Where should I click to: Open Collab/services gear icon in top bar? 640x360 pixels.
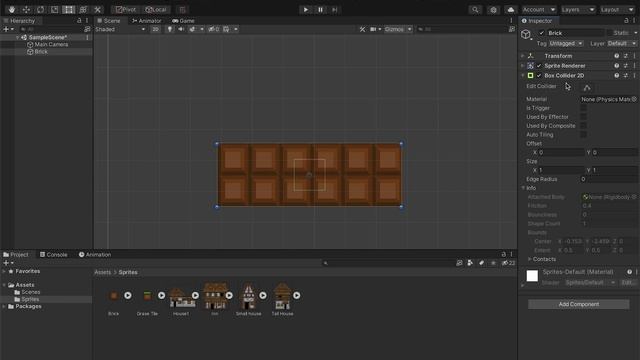tap(493, 9)
